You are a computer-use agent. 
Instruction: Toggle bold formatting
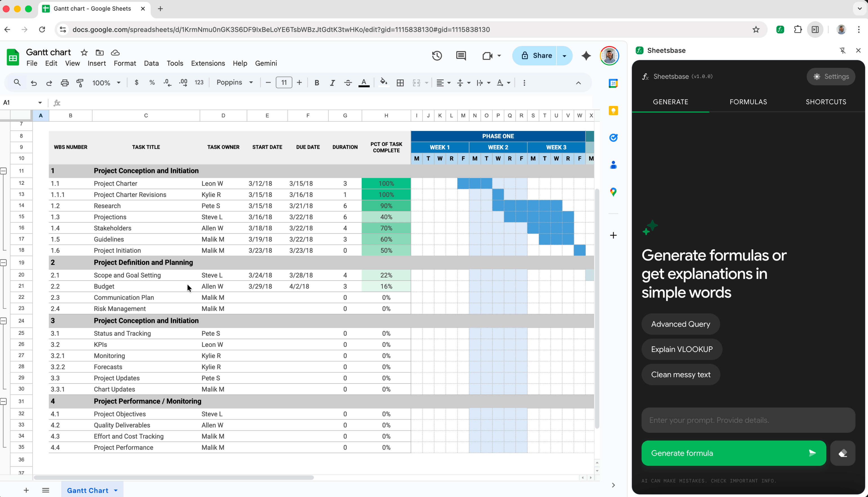(317, 82)
